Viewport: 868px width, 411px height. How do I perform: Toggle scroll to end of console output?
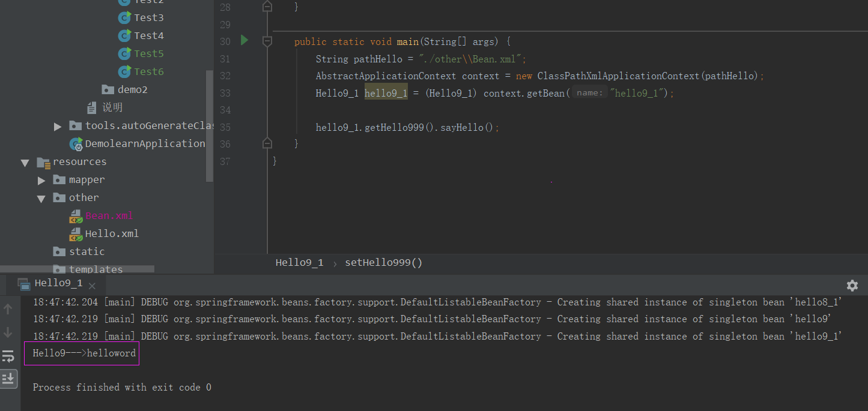[8, 379]
